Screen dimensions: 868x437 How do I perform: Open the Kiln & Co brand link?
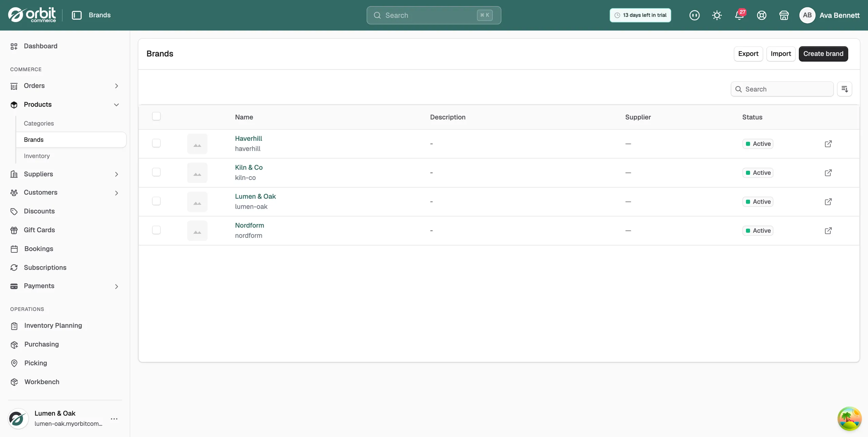tap(249, 167)
